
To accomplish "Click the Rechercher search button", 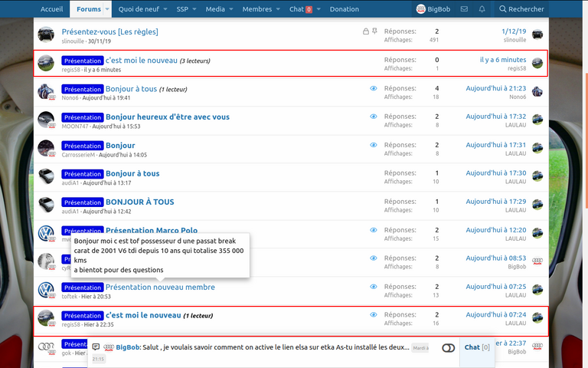I will pos(521,9).
